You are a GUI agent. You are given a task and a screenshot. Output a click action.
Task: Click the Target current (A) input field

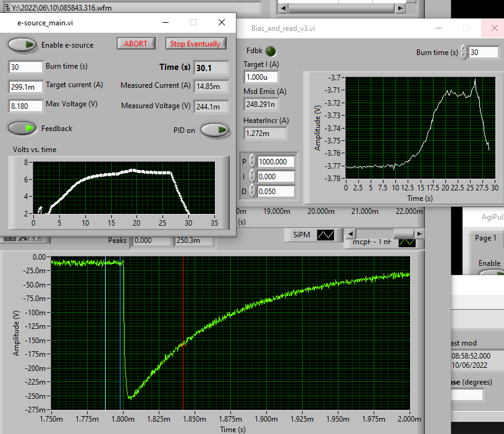pos(26,86)
